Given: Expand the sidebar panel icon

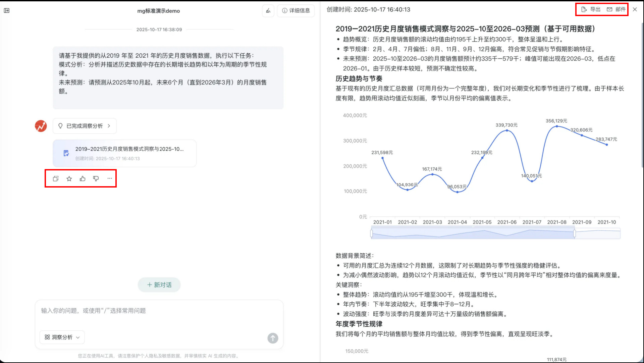Looking at the screenshot, I should click(7, 10).
